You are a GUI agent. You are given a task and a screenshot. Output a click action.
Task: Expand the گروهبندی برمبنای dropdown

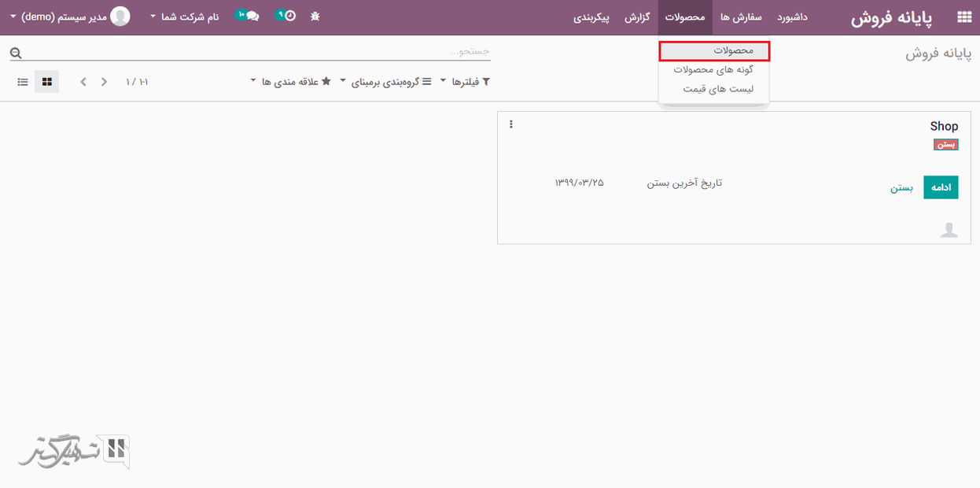click(x=391, y=80)
